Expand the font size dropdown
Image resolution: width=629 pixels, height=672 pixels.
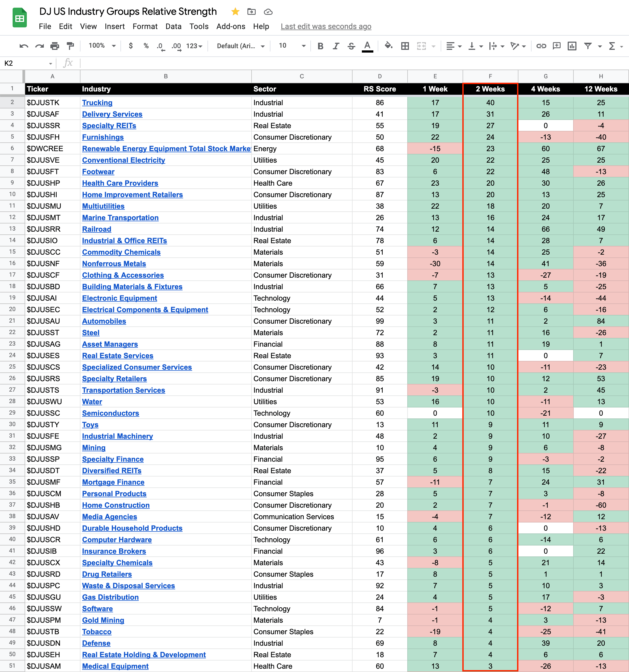click(303, 46)
